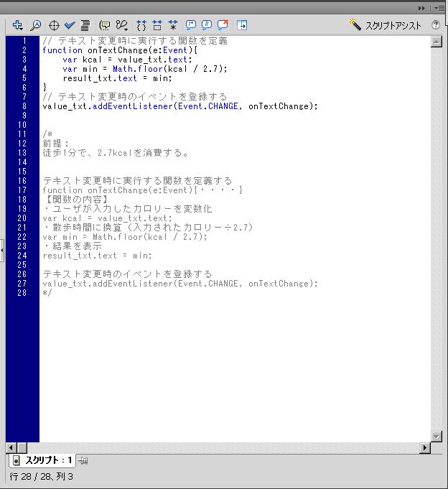Apply line comment to selection
The height and width of the screenshot is (489, 448).
coord(206,25)
